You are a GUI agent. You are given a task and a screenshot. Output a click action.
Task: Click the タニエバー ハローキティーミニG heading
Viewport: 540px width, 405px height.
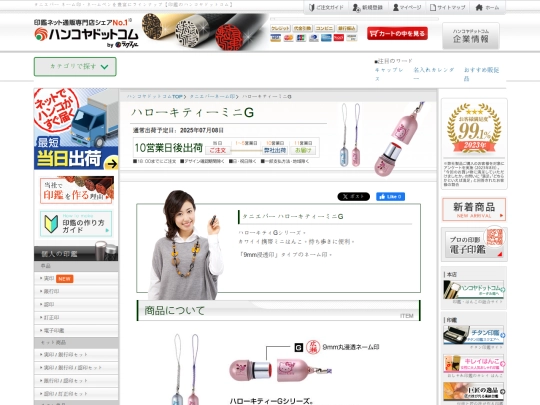(293, 216)
